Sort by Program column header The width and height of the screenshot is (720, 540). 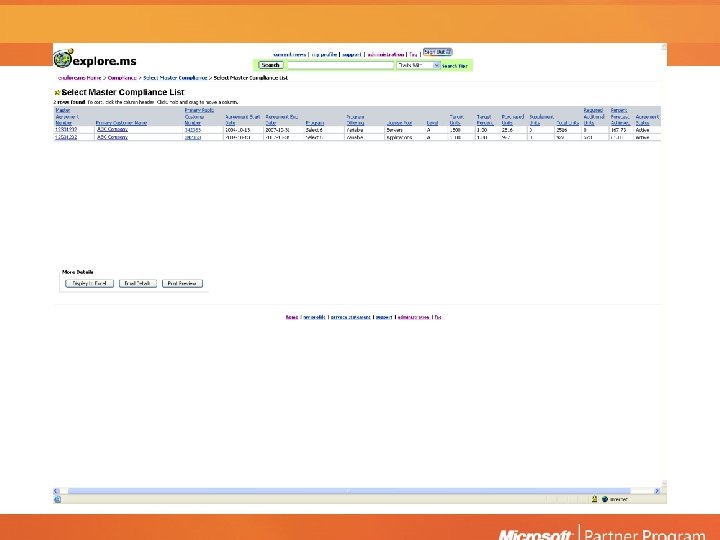point(315,123)
